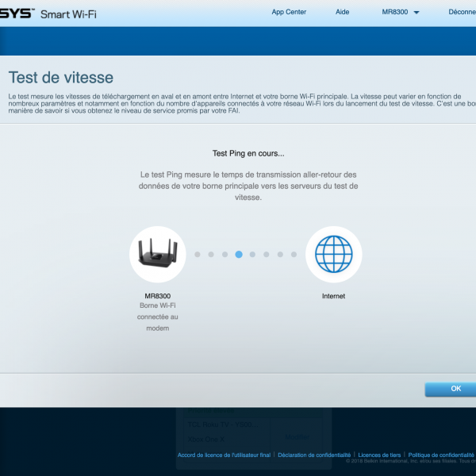Open Déclaration de confidentialité link

(314, 455)
